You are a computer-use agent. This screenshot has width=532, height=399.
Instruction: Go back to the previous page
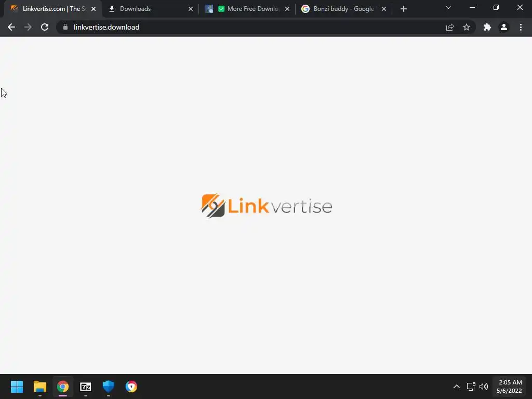tap(11, 27)
